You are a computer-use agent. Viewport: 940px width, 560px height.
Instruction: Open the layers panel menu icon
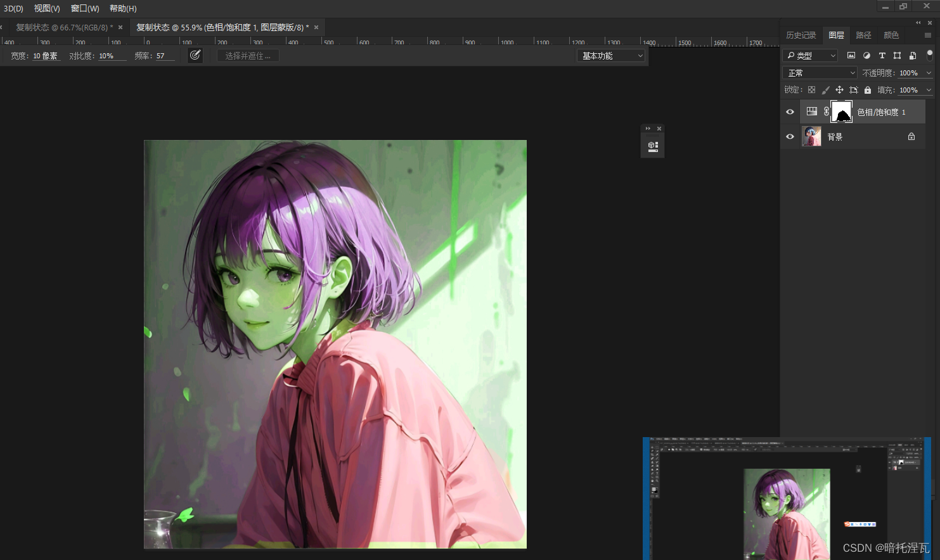pos(928,35)
